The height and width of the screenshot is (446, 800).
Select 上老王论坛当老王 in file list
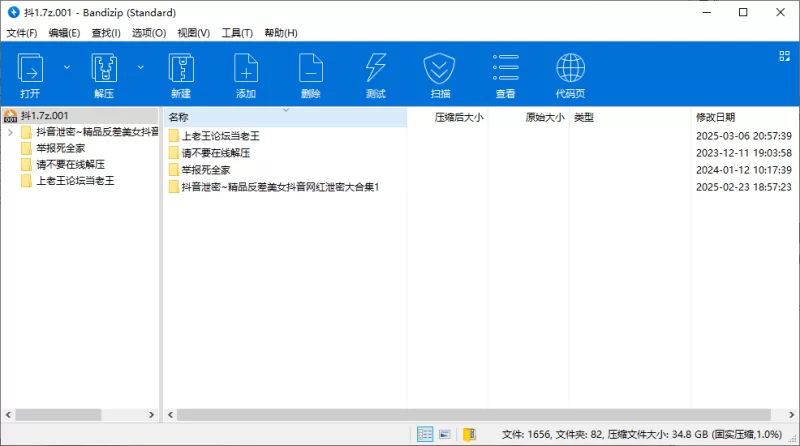click(x=220, y=136)
